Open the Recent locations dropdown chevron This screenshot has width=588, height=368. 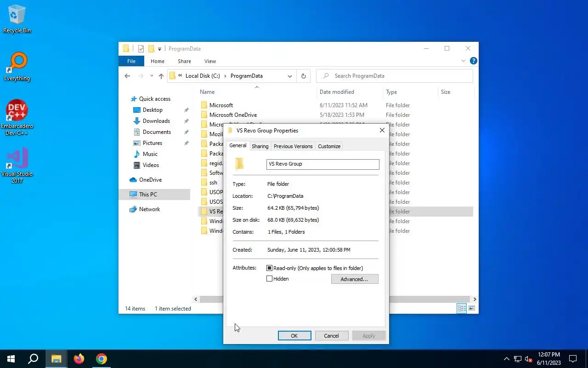152,76
